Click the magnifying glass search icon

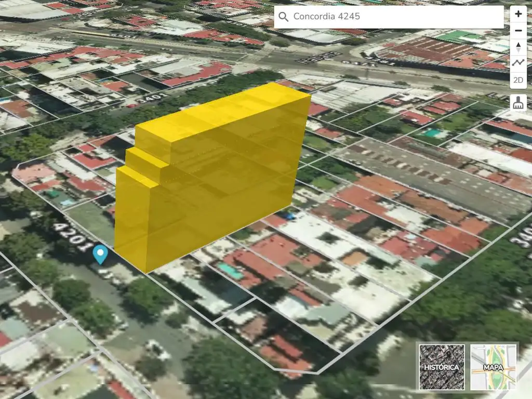[x=283, y=17]
